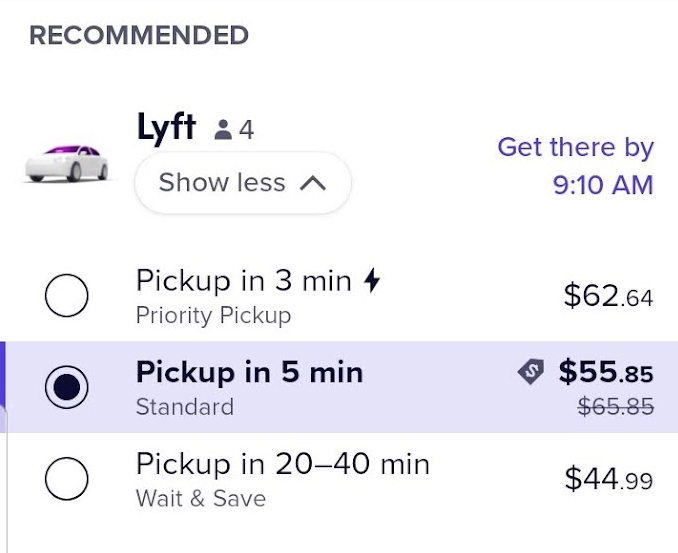The width and height of the screenshot is (678, 553).
Task: Click the discount tag icon beside $55.85
Action: tap(530, 372)
